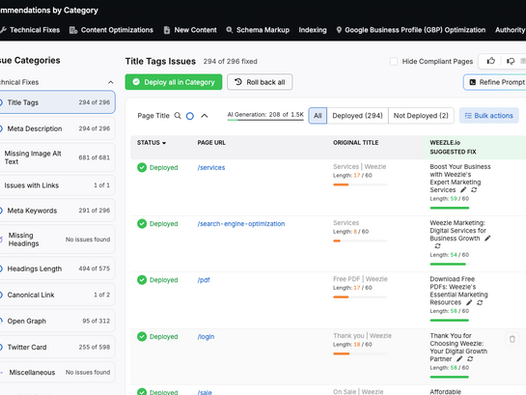Edit suggested title for /login row
Viewport: 526px width, 395px height.
tap(460, 359)
